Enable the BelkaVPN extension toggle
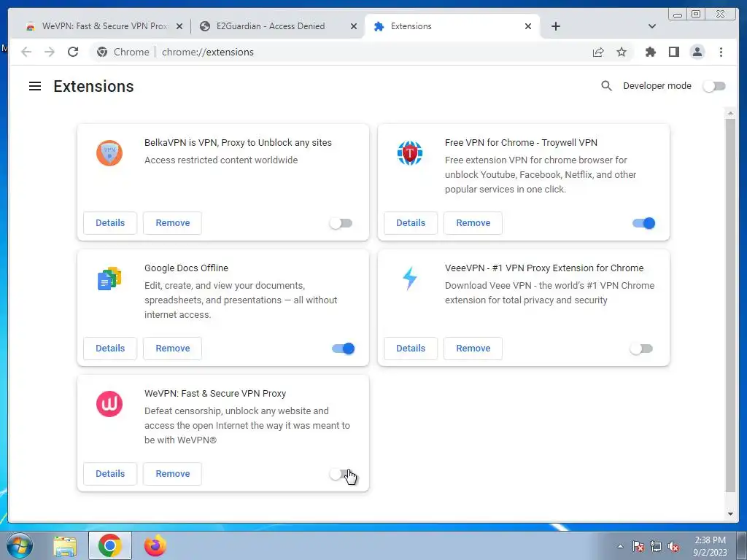 coord(341,223)
